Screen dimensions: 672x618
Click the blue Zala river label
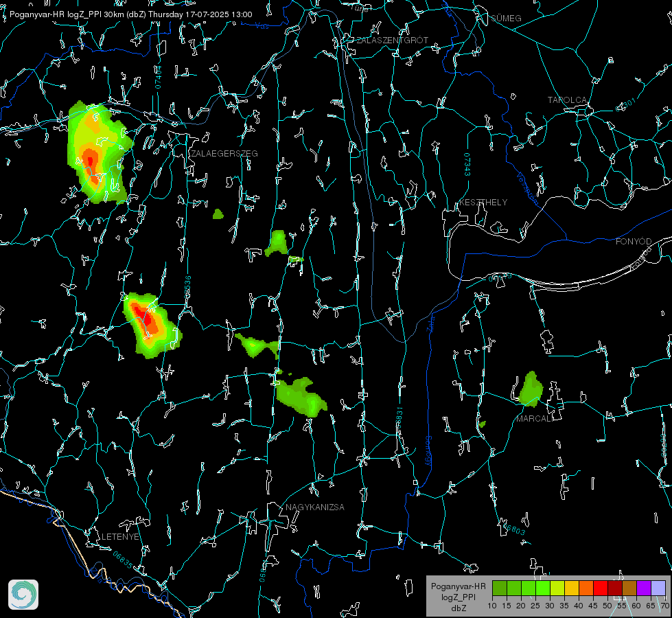click(431, 323)
